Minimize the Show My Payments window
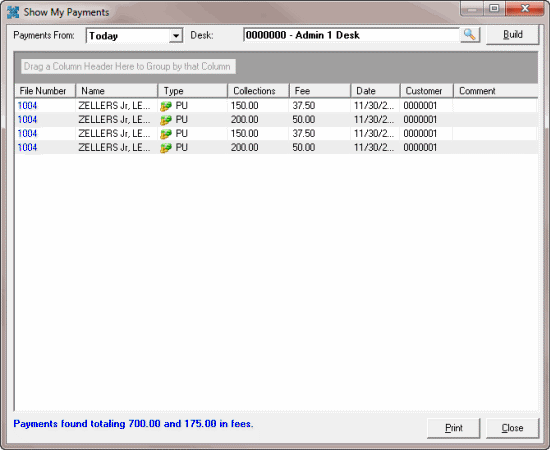550x450 pixels. [472, 9]
